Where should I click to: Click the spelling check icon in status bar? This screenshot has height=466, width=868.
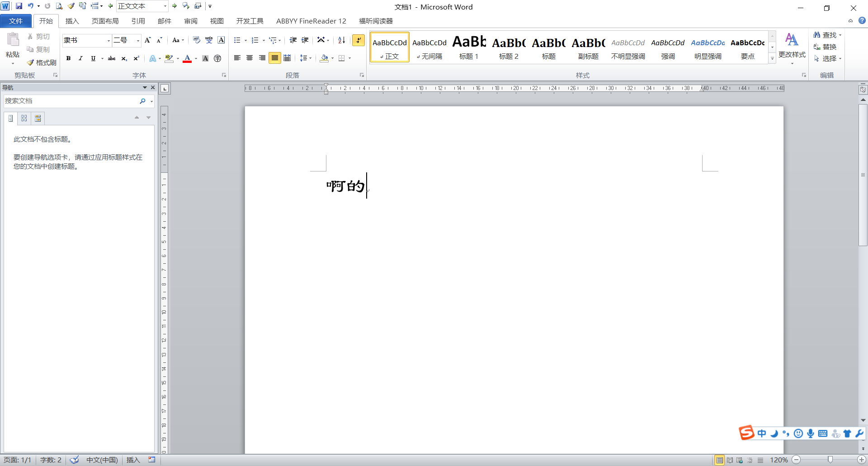75,460
